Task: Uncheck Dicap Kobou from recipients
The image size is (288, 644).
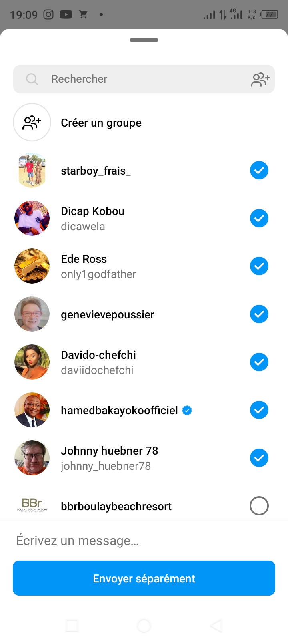Action: [x=259, y=218]
